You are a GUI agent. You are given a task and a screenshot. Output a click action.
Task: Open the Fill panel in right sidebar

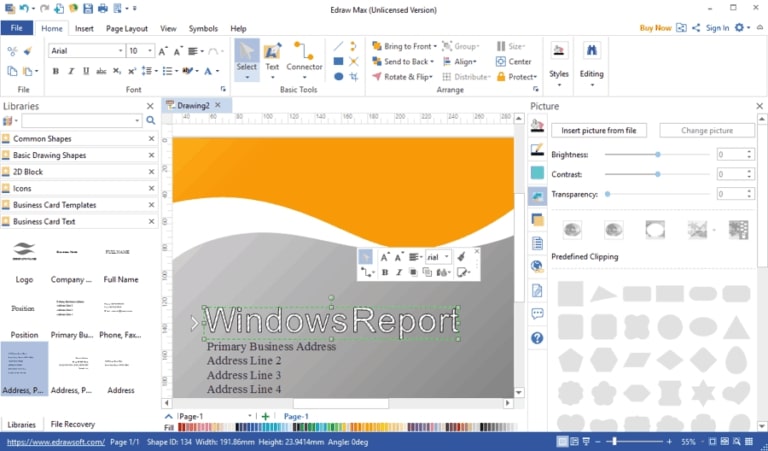tap(537, 126)
